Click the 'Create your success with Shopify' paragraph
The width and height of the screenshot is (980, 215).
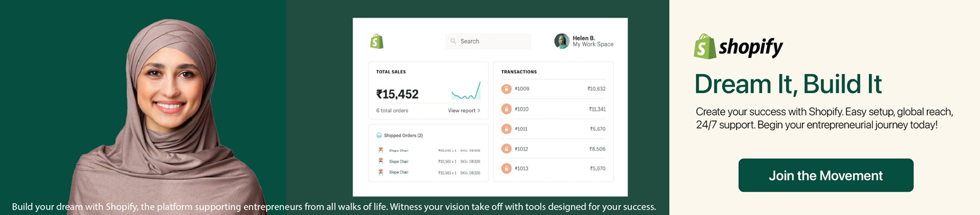[824, 118]
